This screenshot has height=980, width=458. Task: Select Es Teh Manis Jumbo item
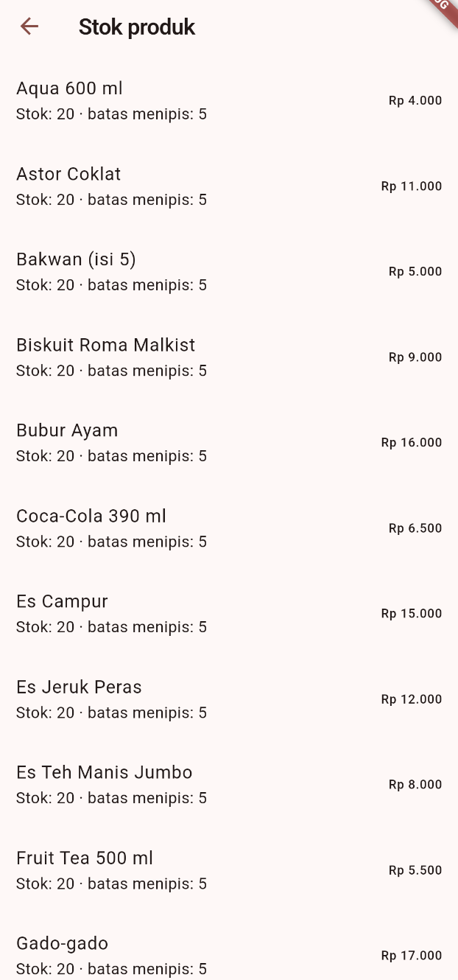pos(105,773)
